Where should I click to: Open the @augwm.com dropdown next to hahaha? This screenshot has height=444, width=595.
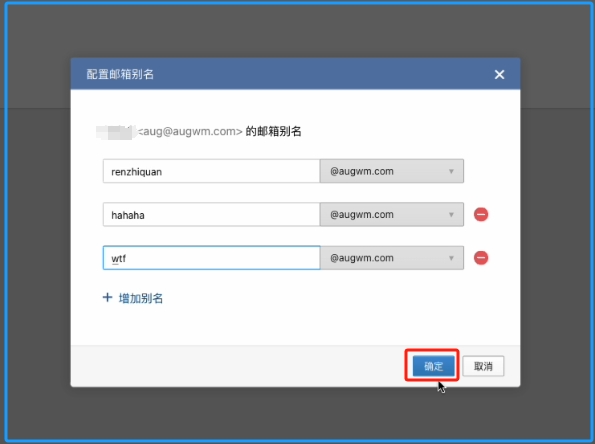point(392,214)
